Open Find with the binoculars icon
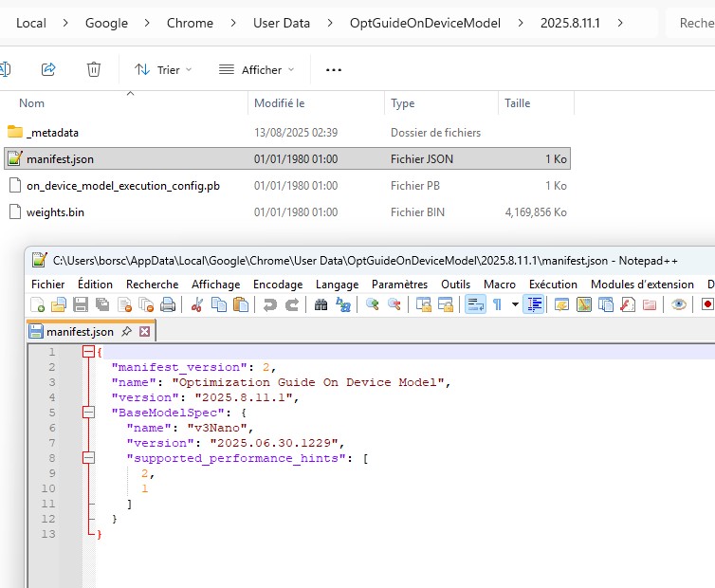Image resolution: width=715 pixels, height=588 pixels. tap(321, 304)
